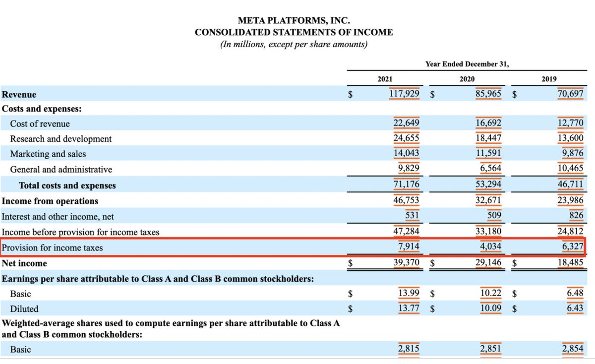595x364 pixels.
Task: Select 2021 Research and development 24,655
Action: pyautogui.click(x=407, y=138)
